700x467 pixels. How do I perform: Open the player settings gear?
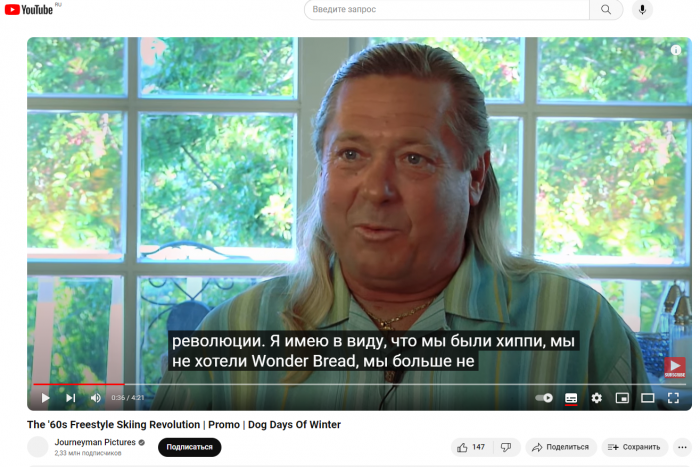click(x=596, y=397)
